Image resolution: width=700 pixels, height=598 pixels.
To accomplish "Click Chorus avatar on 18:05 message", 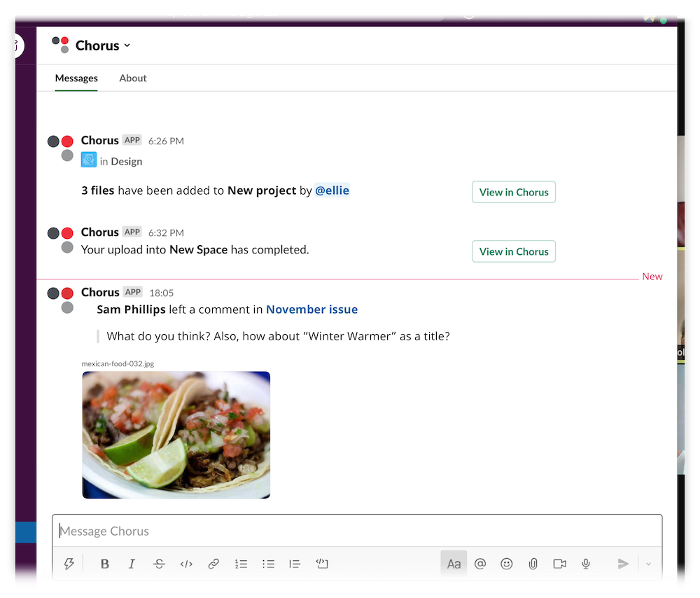I will [61, 300].
